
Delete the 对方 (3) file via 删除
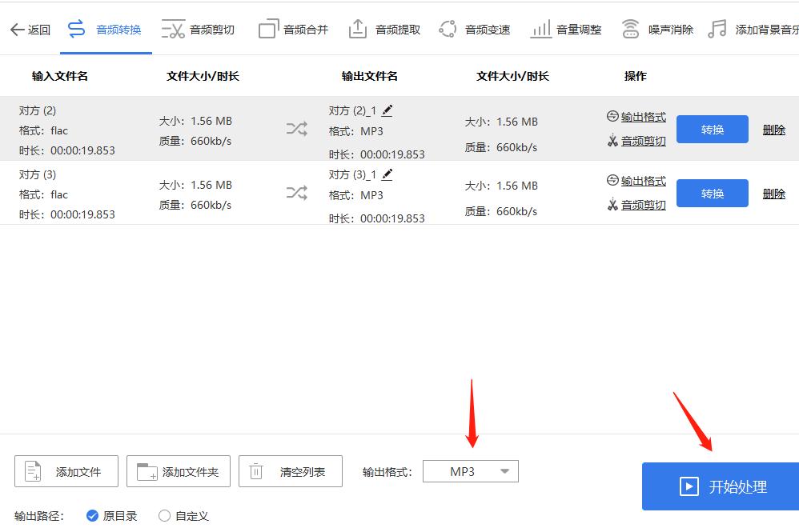pos(773,193)
